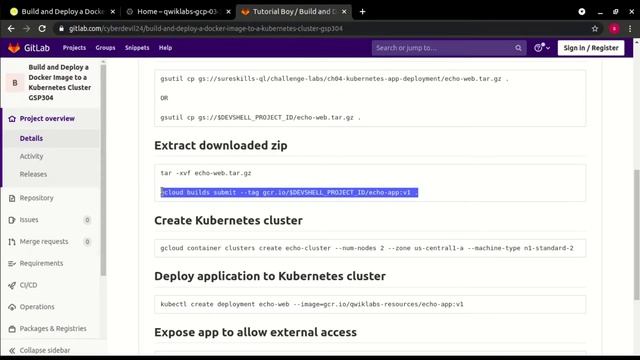The width and height of the screenshot is (640, 360).
Task: Click the Requirements list icon
Action: click(x=12, y=264)
